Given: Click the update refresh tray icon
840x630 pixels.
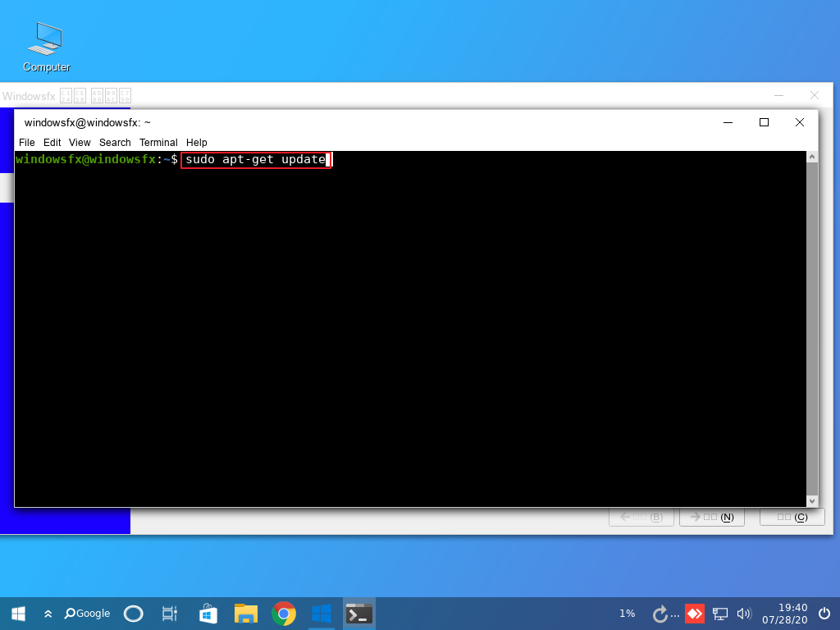Looking at the screenshot, I should (x=660, y=614).
